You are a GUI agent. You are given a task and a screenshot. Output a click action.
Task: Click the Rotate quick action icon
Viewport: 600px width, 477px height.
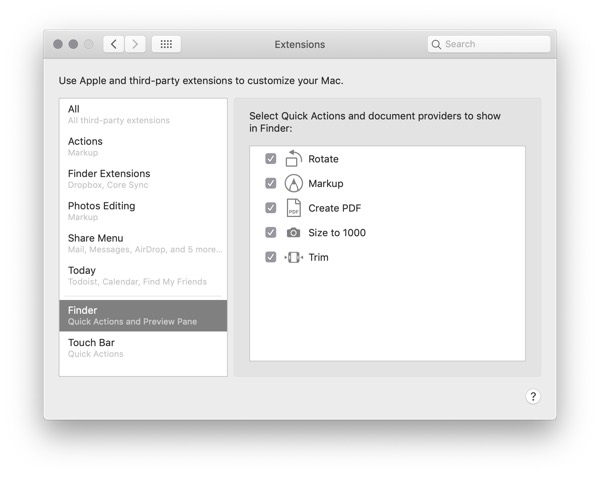click(x=293, y=158)
